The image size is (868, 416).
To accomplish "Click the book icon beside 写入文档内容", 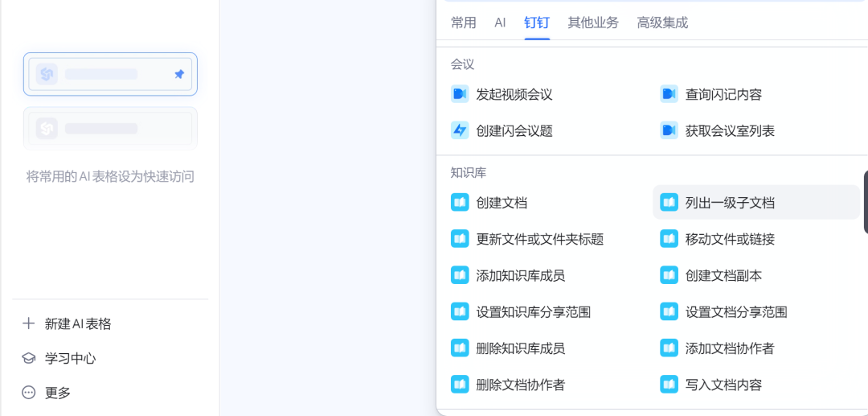I will point(669,385).
